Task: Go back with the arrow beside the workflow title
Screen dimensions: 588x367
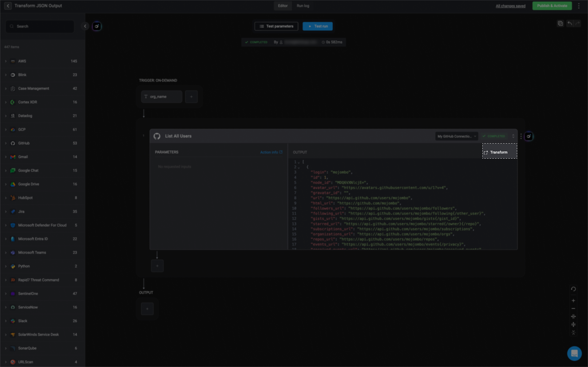Action: 8,6
